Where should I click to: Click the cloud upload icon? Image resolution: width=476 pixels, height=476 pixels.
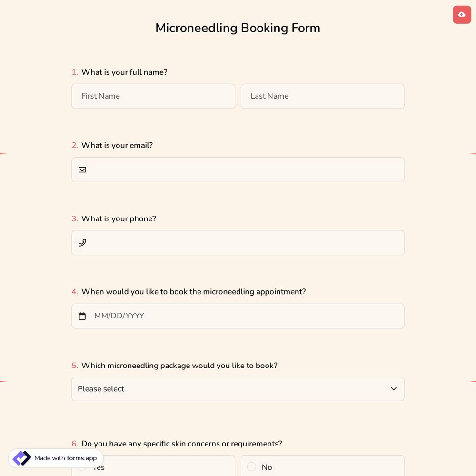coord(462,14)
